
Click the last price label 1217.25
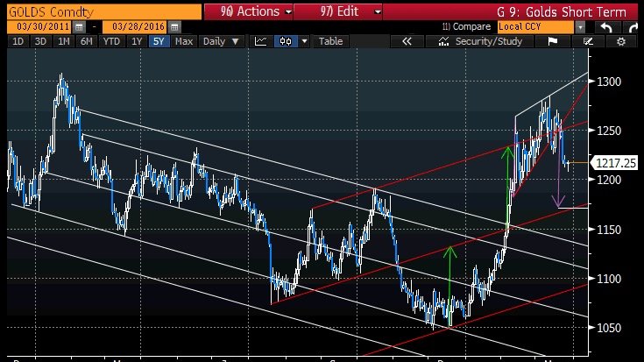(616, 163)
